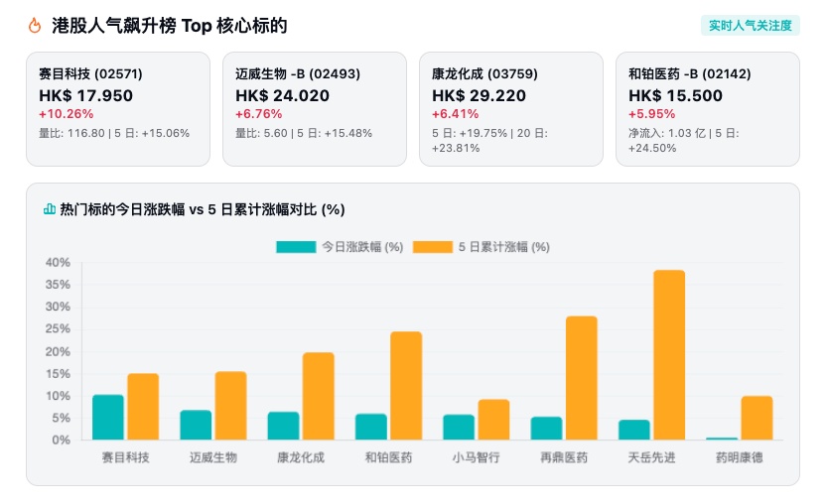Click 再鼎医药 orange 5-day bar

[581, 377]
